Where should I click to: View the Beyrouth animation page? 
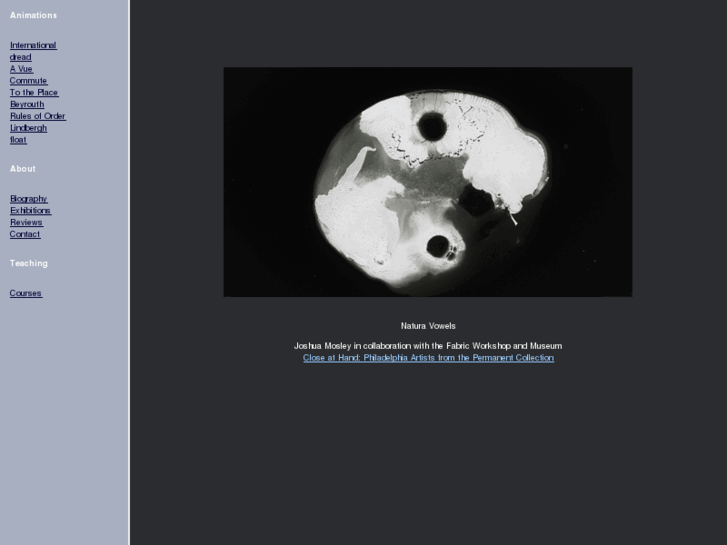click(x=27, y=104)
